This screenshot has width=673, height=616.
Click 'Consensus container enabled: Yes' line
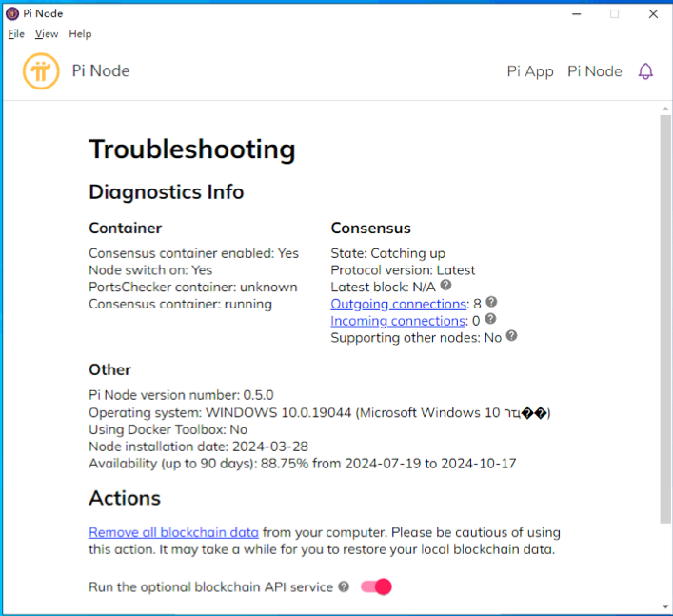click(193, 253)
